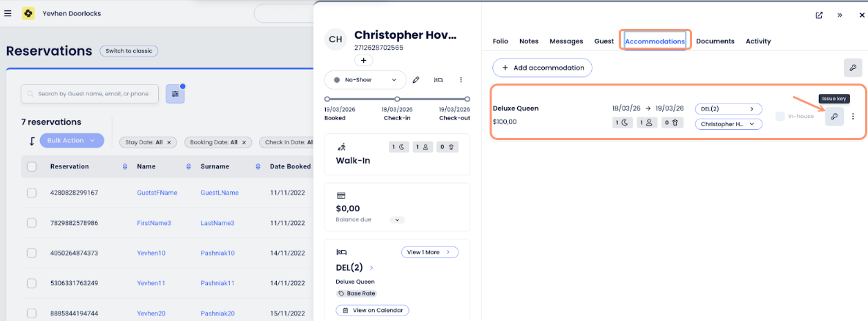868x321 pixels.
Task: Click the bed room-assignment icon near status
Action: [438, 80]
